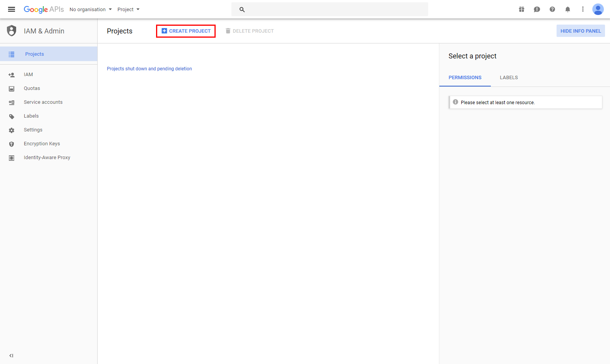Open the help question mark icon

pos(552,9)
